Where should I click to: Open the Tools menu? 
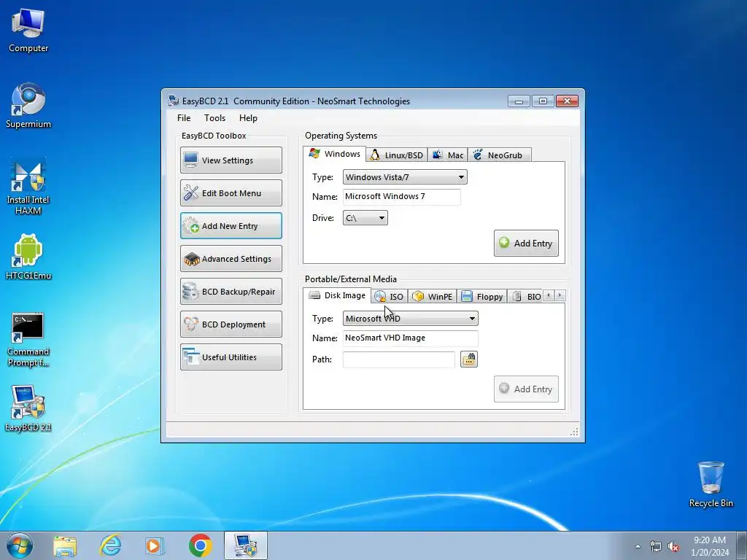215,118
